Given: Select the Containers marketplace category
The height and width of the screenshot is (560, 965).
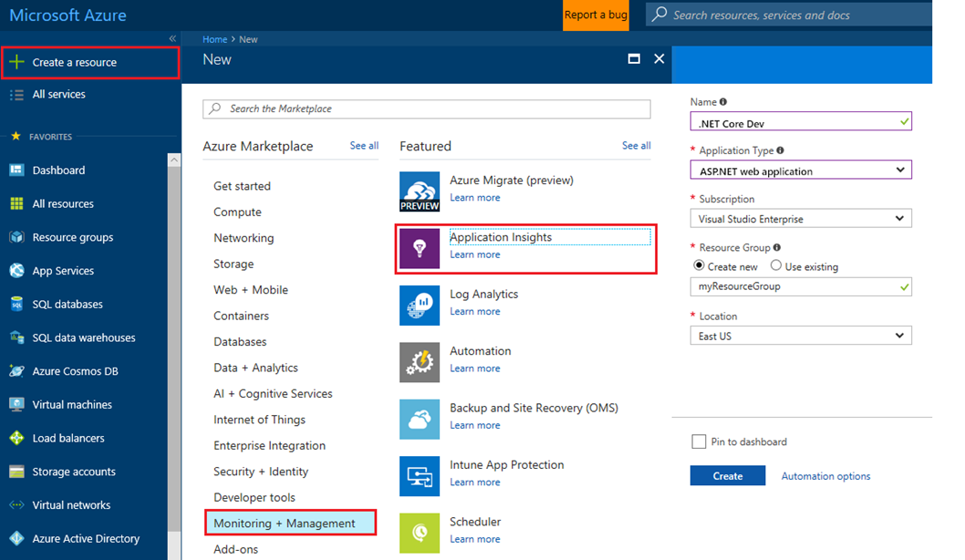Looking at the screenshot, I should click(x=241, y=316).
